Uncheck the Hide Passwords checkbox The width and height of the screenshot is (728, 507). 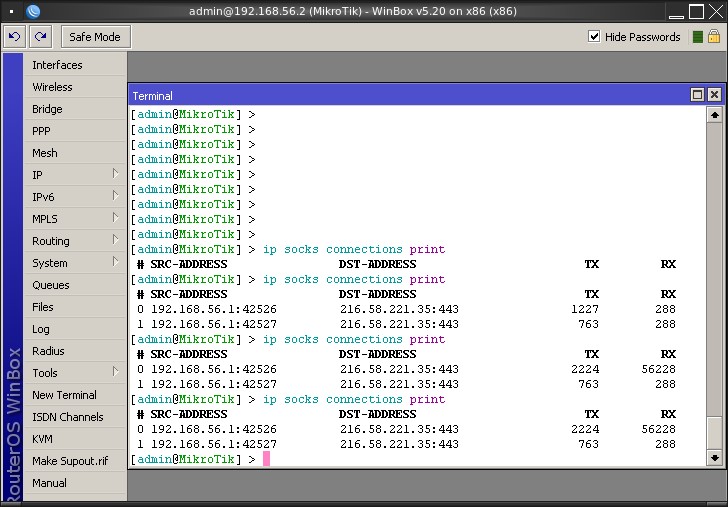594,36
